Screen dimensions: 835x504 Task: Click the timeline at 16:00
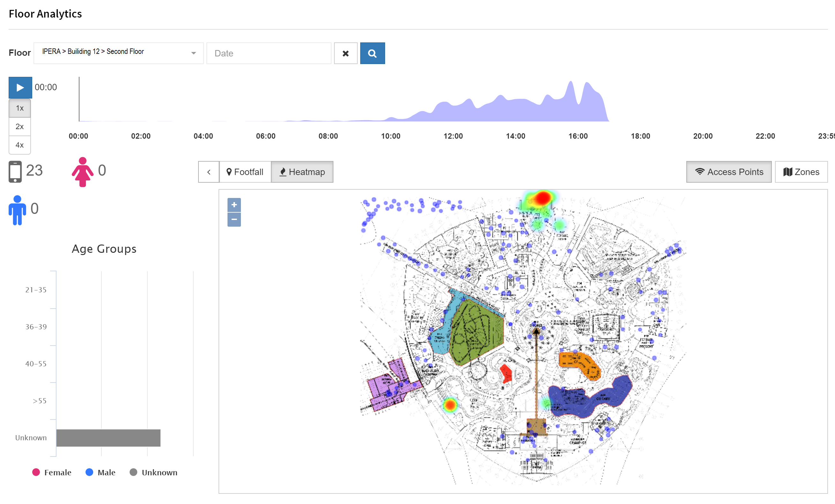coord(578,136)
